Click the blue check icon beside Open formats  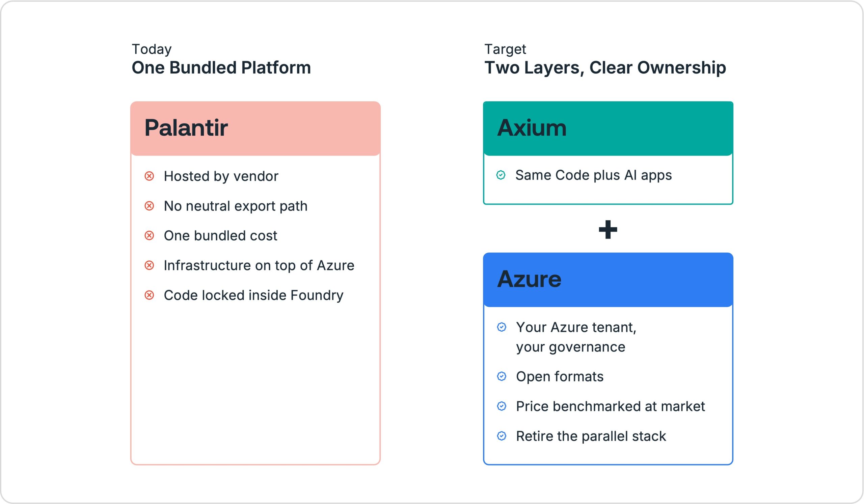pos(502,376)
